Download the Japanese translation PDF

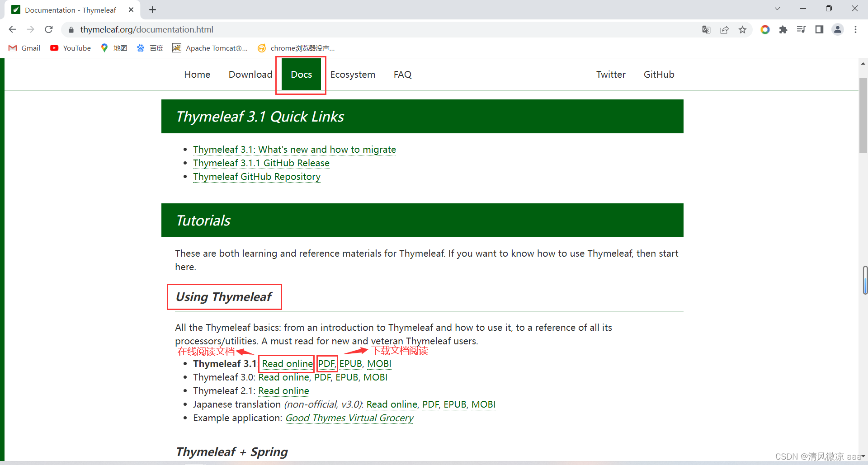[430, 404]
